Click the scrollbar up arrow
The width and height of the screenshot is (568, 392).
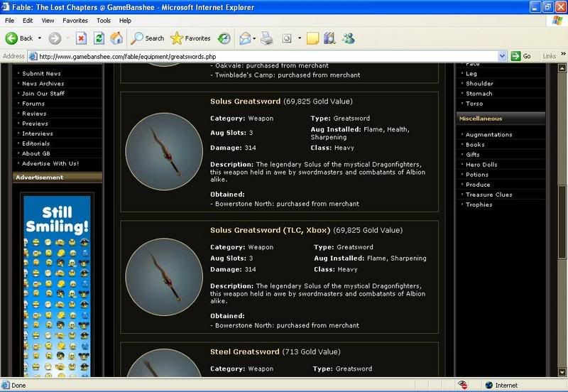(x=562, y=67)
